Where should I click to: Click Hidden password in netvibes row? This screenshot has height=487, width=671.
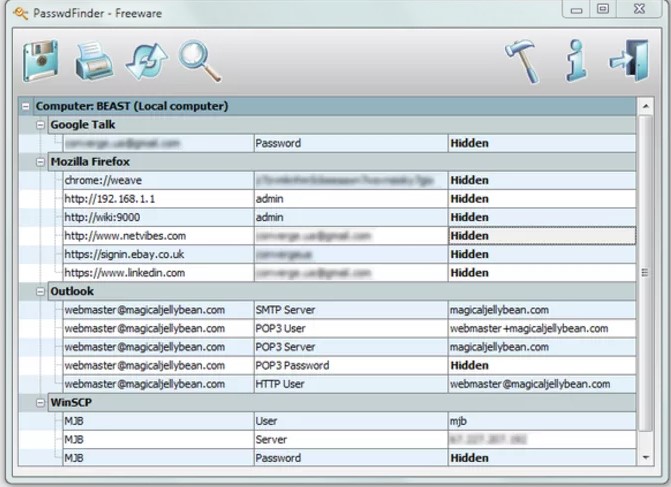point(542,236)
